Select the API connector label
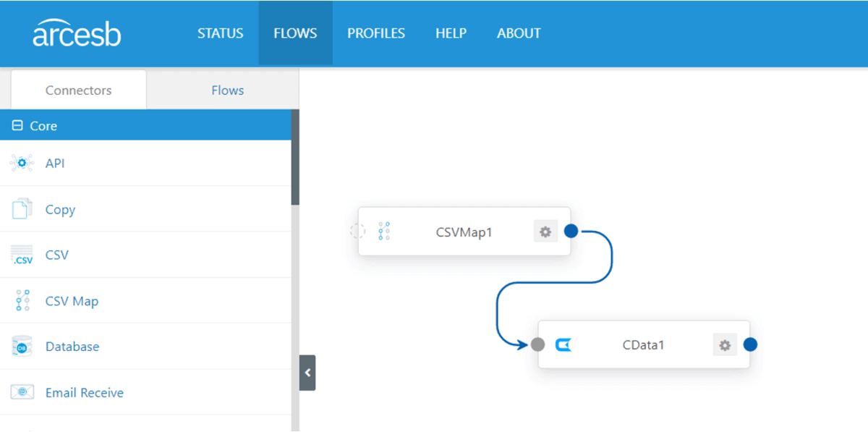Image resolution: width=868 pixels, height=432 pixels. click(x=55, y=164)
